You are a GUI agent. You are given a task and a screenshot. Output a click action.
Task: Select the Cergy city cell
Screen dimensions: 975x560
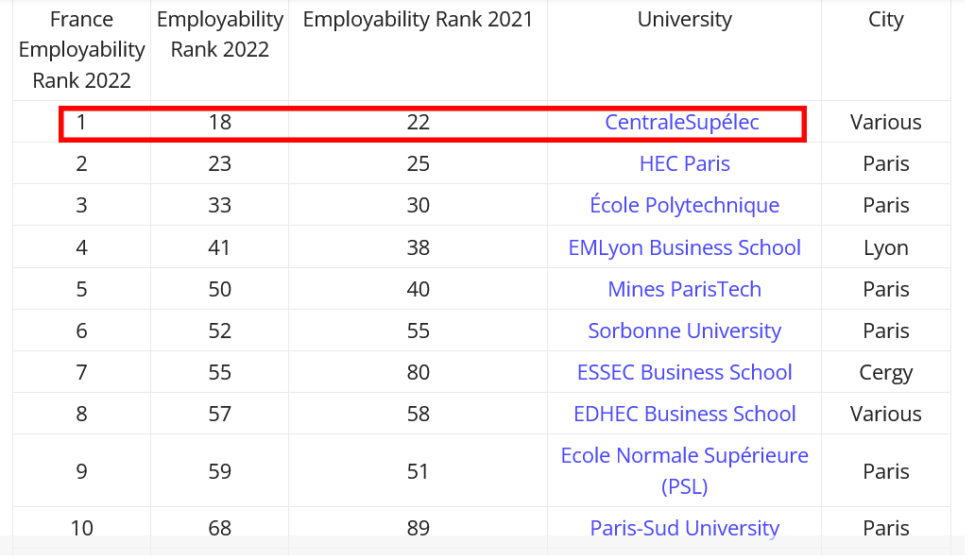coord(885,372)
